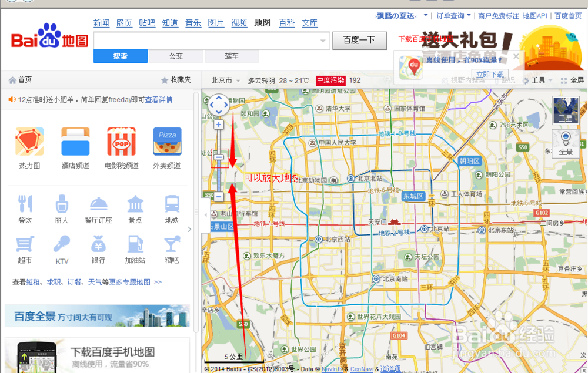
Task: Open the 热力图 heat map icon
Action: [x=29, y=142]
